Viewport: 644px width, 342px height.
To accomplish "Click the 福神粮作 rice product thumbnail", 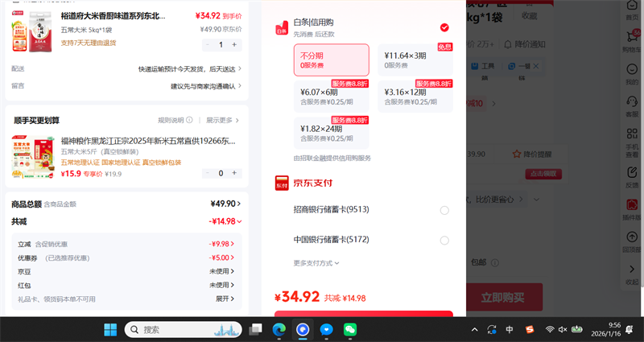I will coord(33,157).
